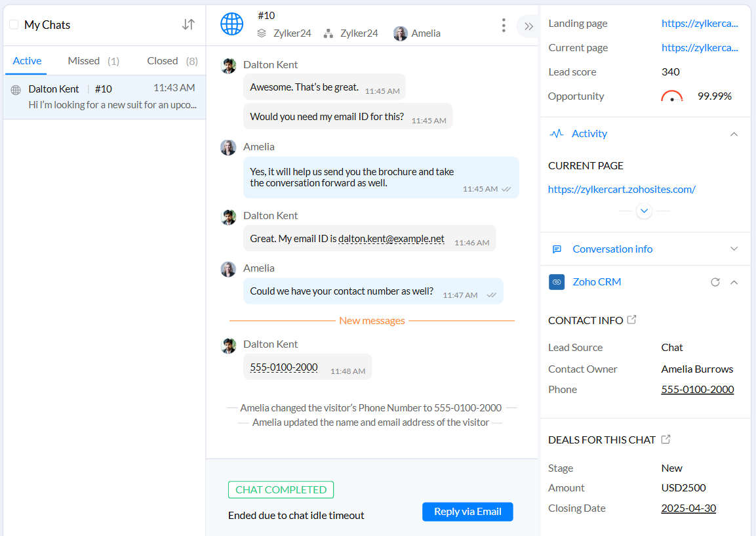Screen dimensions: 756x536
Task: Switch to the Missed chats tab
Action: [x=83, y=60]
